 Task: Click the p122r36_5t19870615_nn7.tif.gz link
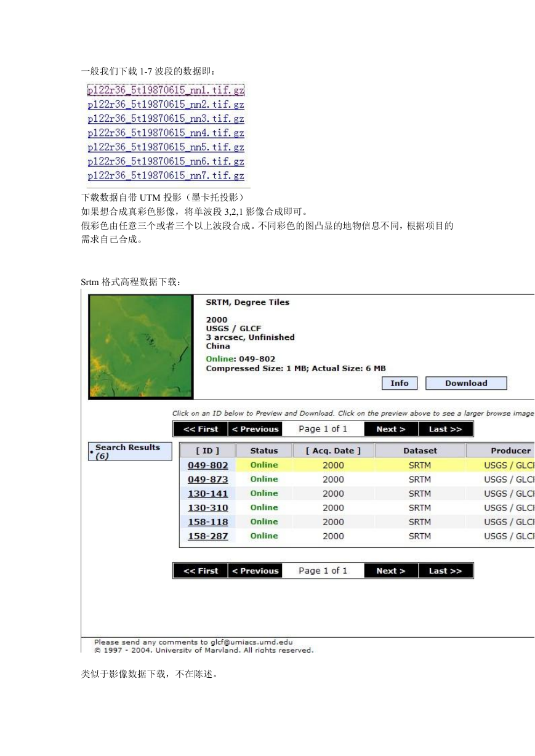click(x=166, y=175)
